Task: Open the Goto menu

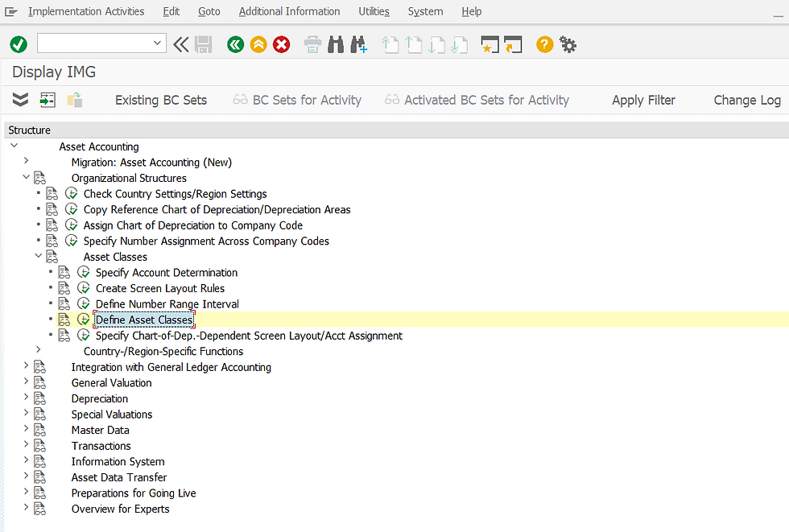Action: coord(209,11)
